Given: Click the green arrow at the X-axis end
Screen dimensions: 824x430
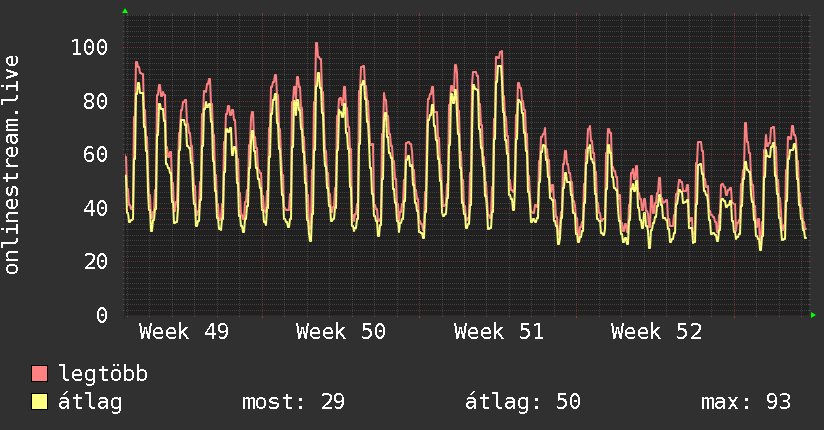Looking at the screenshot, I should 815,315.
